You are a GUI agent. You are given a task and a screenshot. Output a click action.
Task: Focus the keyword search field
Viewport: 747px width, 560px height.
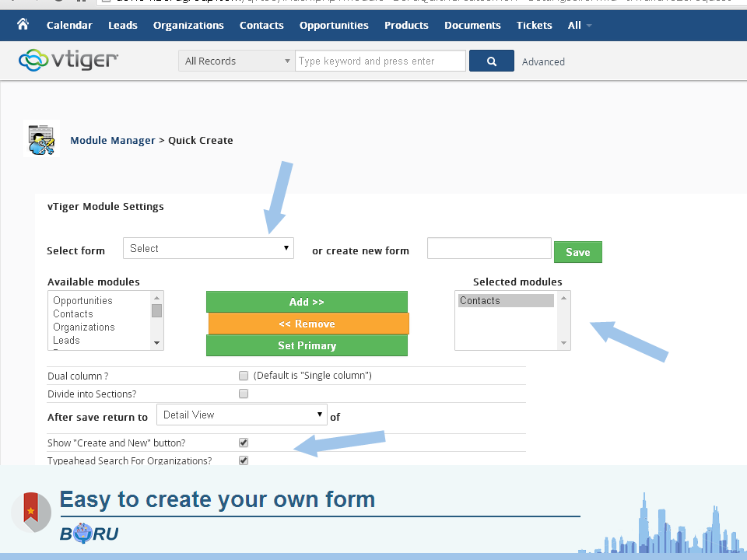coord(381,61)
